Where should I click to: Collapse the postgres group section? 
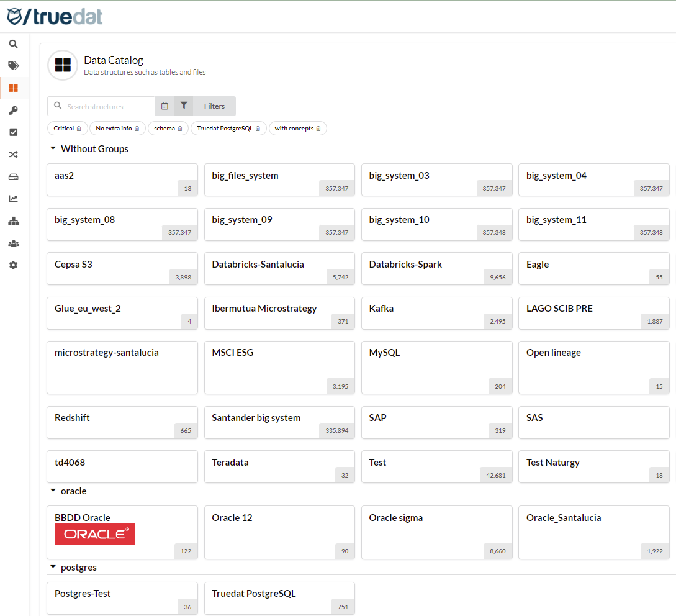(53, 568)
